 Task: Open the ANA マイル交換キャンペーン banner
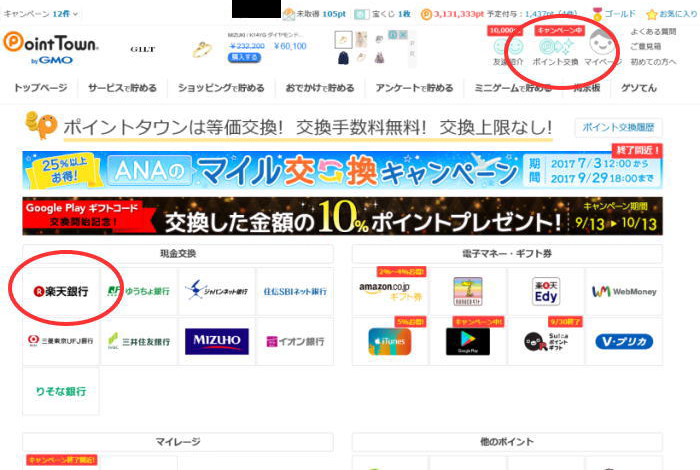342,170
